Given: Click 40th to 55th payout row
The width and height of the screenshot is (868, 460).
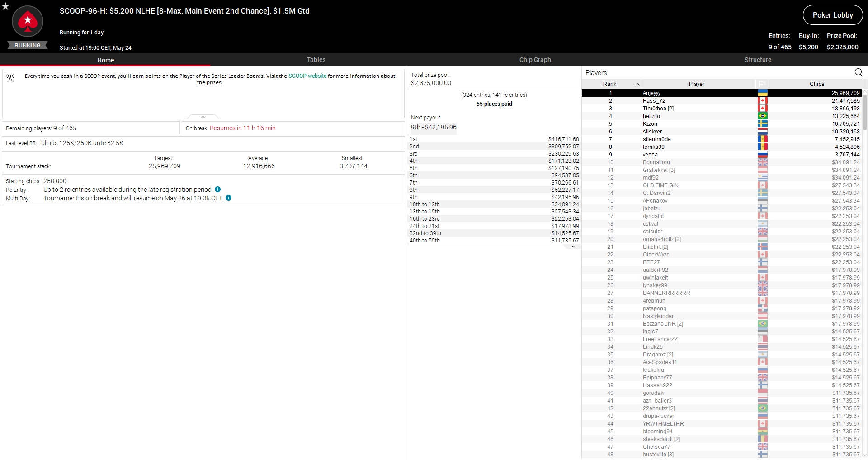Looking at the screenshot, I should pyautogui.click(x=494, y=241).
